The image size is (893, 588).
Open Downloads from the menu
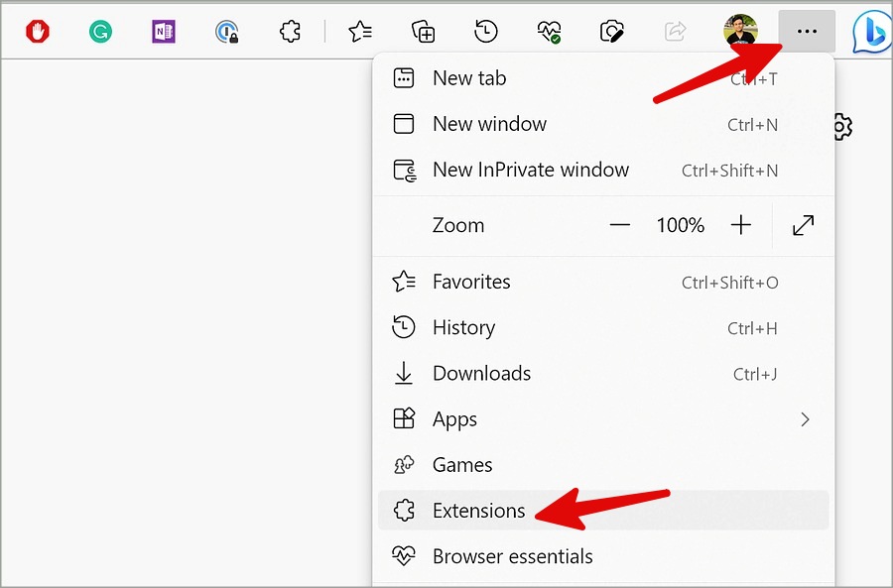(x=481, y=374)
